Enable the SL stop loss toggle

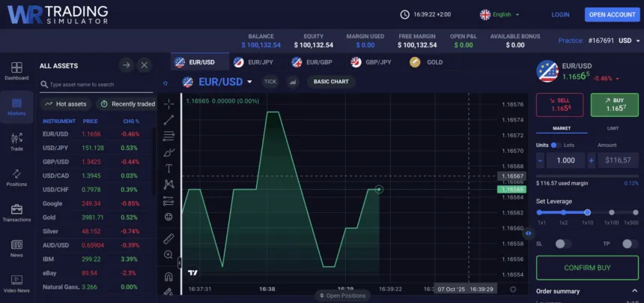click(563, 244)
